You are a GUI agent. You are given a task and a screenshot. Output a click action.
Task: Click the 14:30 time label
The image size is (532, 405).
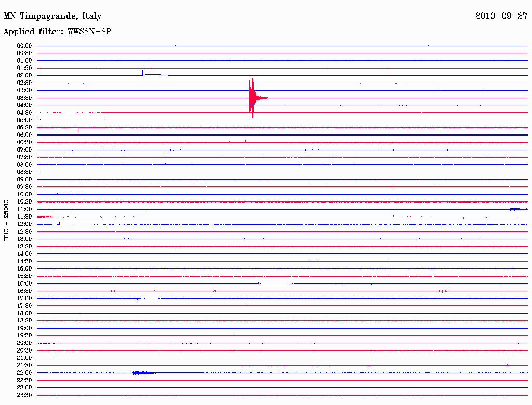click(24, 261)
